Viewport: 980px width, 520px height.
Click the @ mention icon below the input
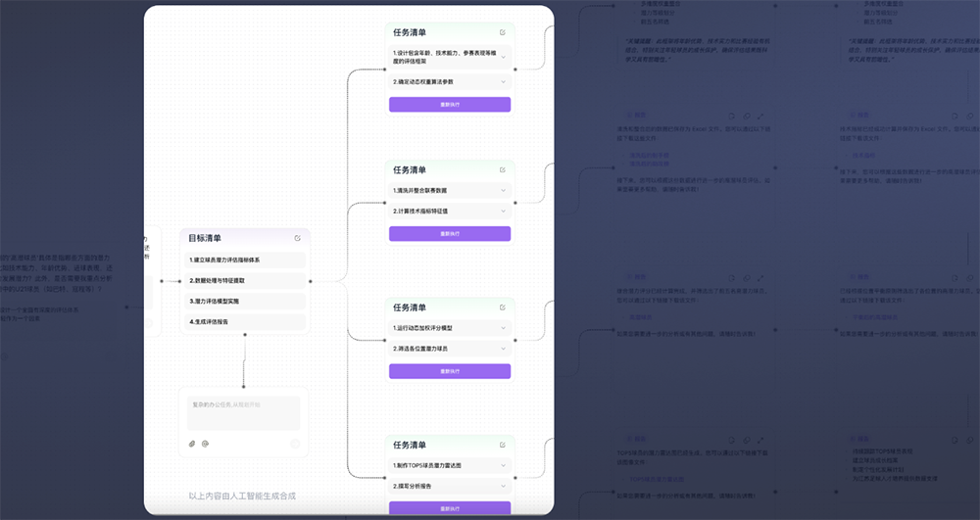point(205,444)
